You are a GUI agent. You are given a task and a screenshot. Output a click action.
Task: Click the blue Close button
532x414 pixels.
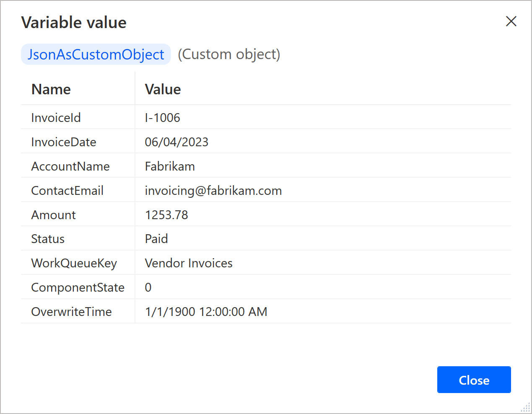click(474, 380)
